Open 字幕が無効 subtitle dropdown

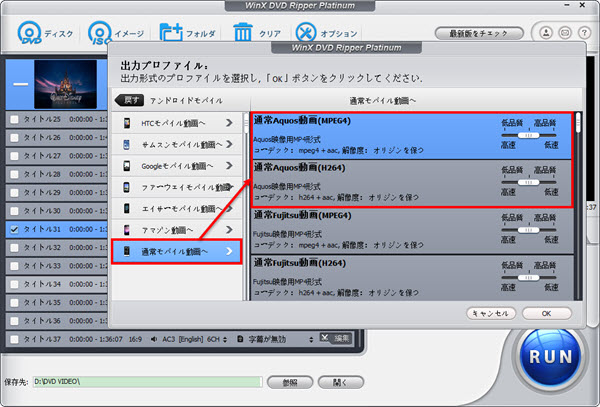[x=311, y=340]
